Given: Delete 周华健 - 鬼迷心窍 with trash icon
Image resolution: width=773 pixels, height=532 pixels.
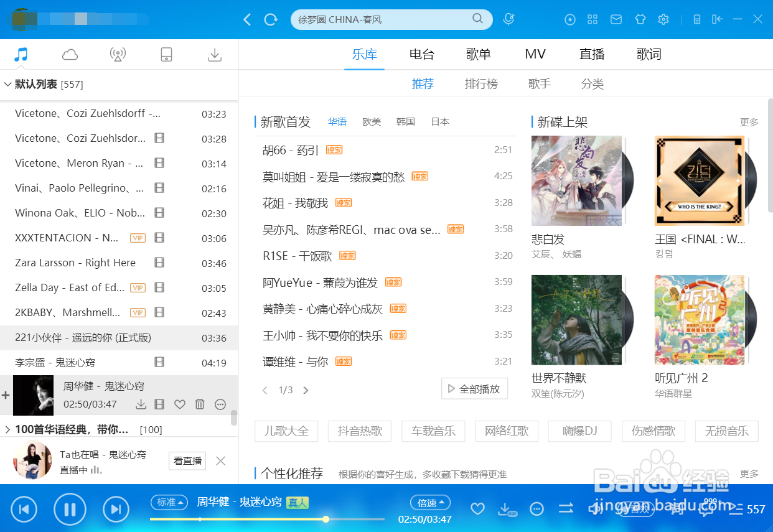Looking at the screenshot, I should [200, 404].
